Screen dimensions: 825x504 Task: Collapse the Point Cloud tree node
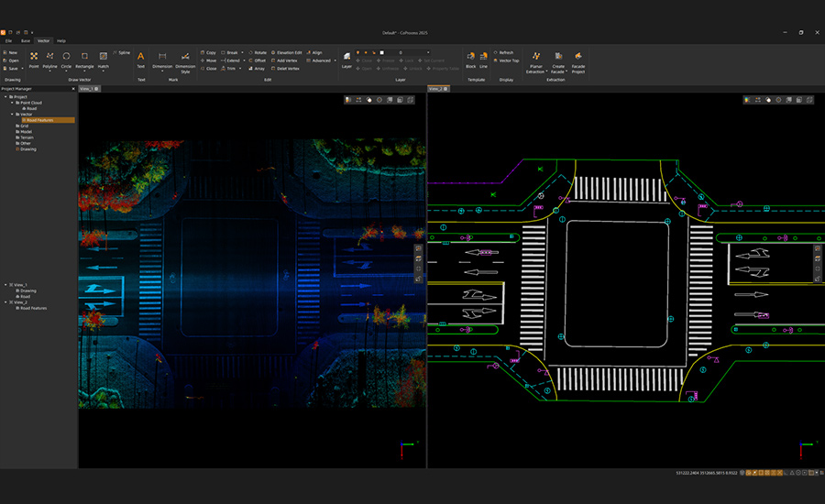pyautogui.click(x=12, y=103)
